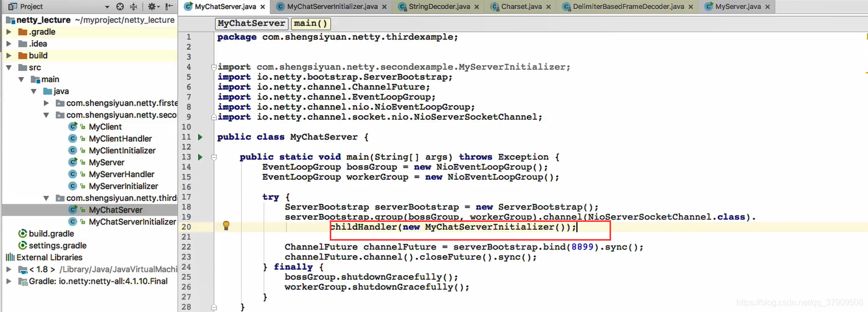
Task: Collapse the main folder
Action: coord(21,80)
